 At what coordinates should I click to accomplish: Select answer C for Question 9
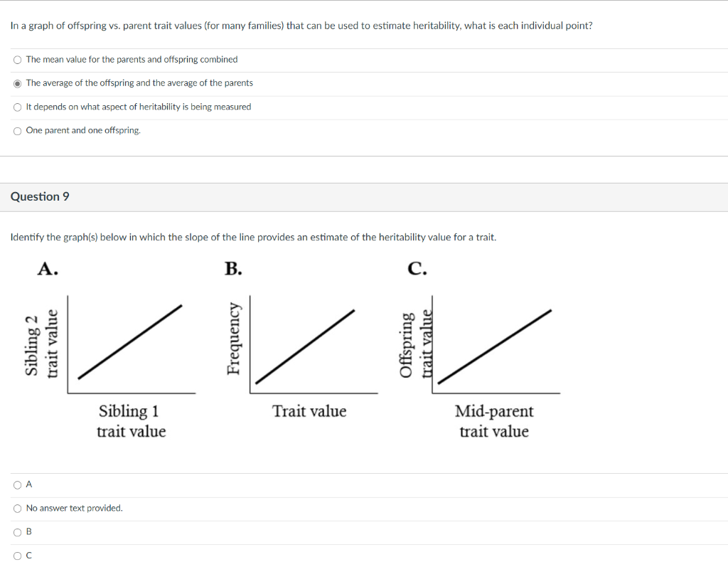pyautogui.click(x=16, y=555)
